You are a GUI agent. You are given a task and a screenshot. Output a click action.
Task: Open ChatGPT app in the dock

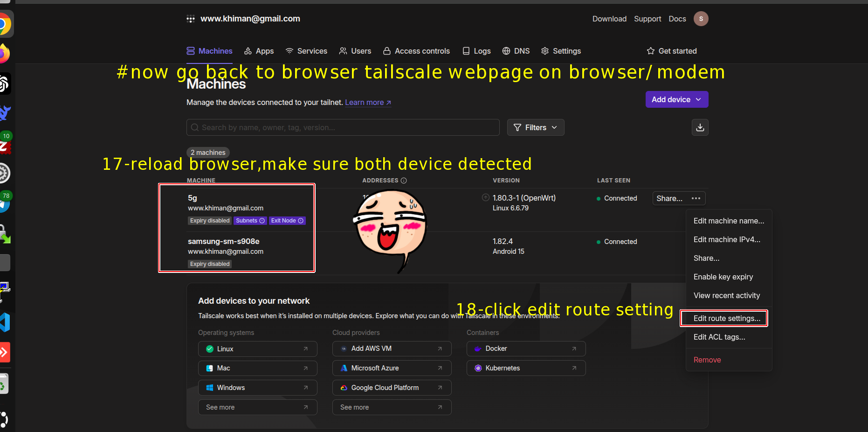coord(4,84)
